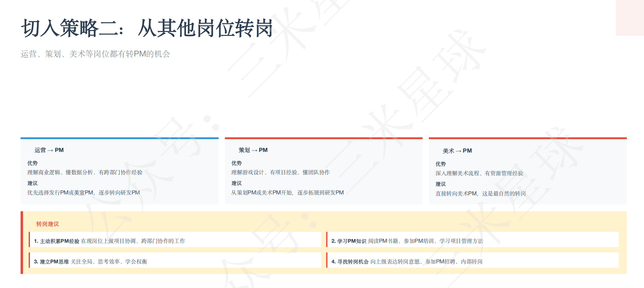Select advice text 从策划PM或美术PM开始
Viewport: 644px width, 288px height.
(287, 193)
